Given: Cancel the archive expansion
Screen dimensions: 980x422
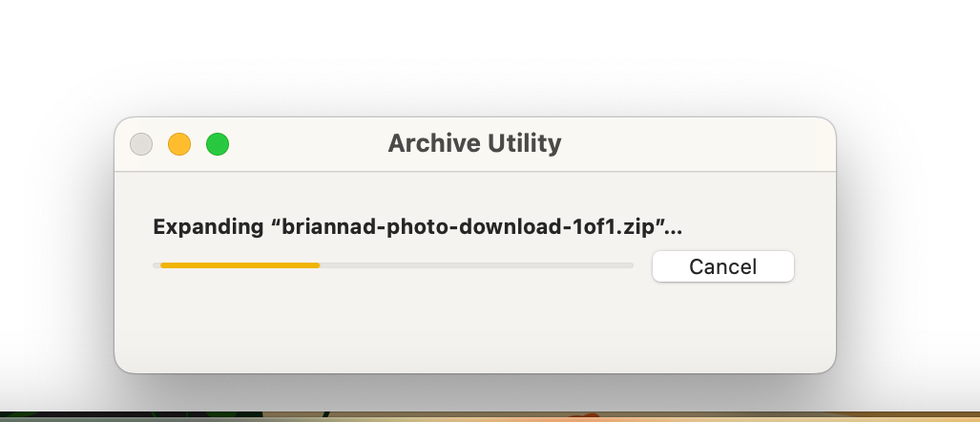Looking at the screenshot, I should 723,266.
